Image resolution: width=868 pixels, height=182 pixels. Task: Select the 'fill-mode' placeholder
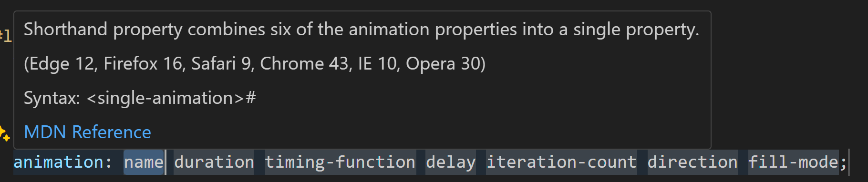793,162
